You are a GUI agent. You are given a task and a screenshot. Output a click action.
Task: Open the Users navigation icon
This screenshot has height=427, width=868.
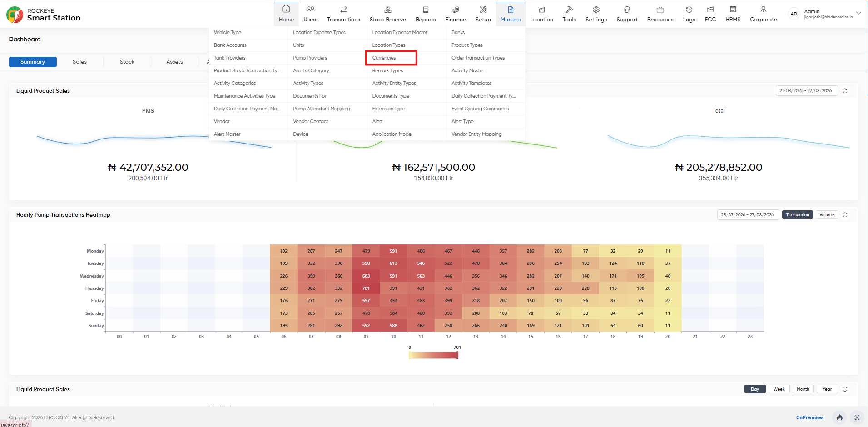coord(310,10)
